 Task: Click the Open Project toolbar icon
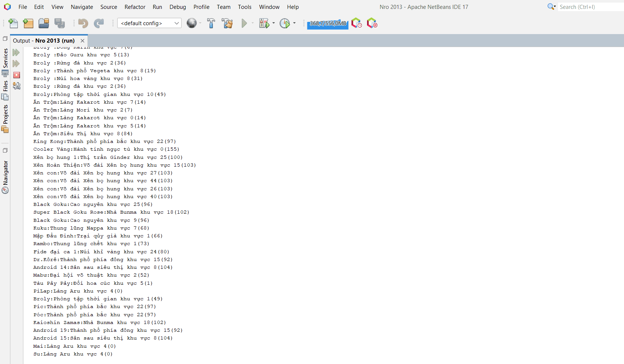coord(44,23)
